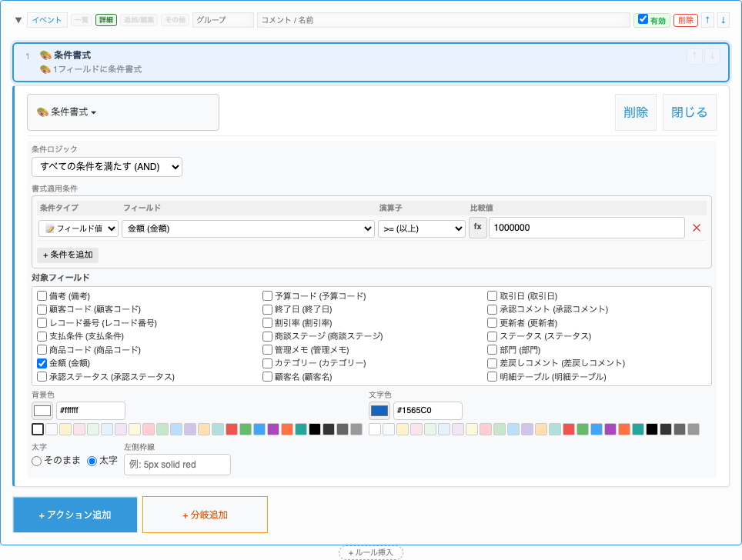Uncheck the 金額 (金額) target field
Viewport: 742px width, 560px height.
point(42,363)
